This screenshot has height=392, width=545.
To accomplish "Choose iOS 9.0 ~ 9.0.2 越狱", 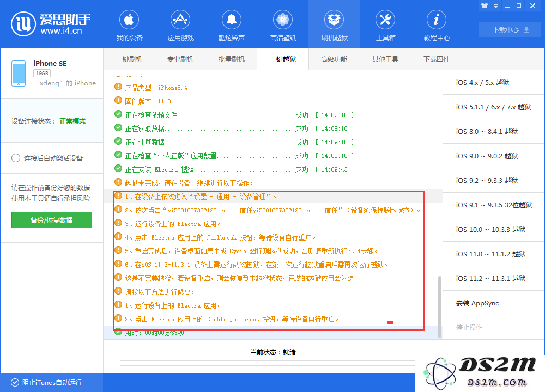I will (494, 156).
